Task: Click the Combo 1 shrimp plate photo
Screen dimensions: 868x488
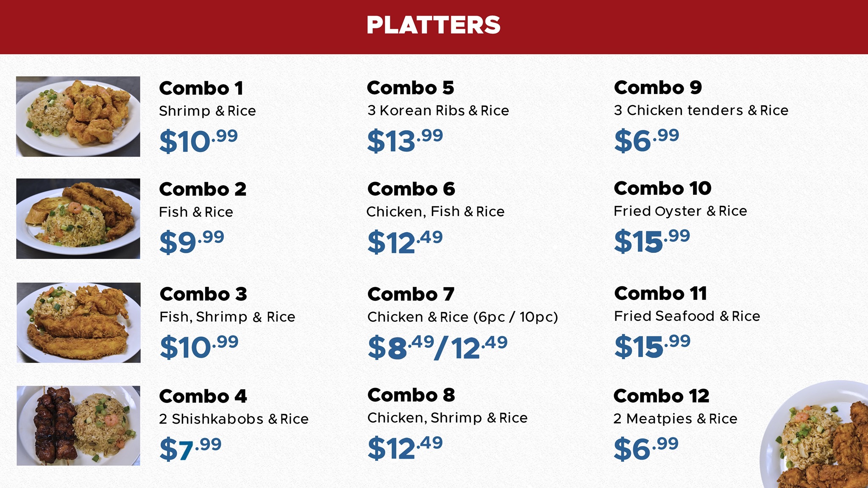Action: pos(78,116)
